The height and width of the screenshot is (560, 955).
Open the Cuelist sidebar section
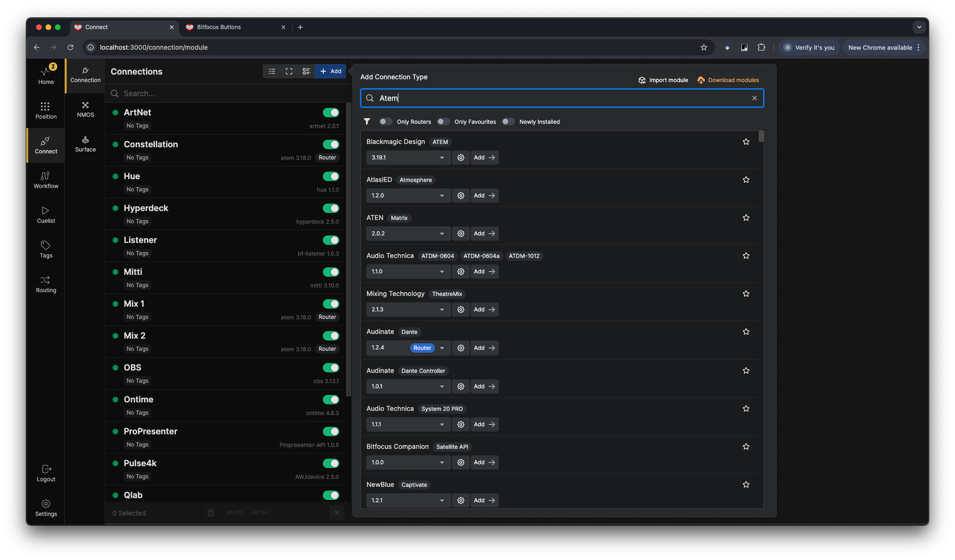point(46,215)
